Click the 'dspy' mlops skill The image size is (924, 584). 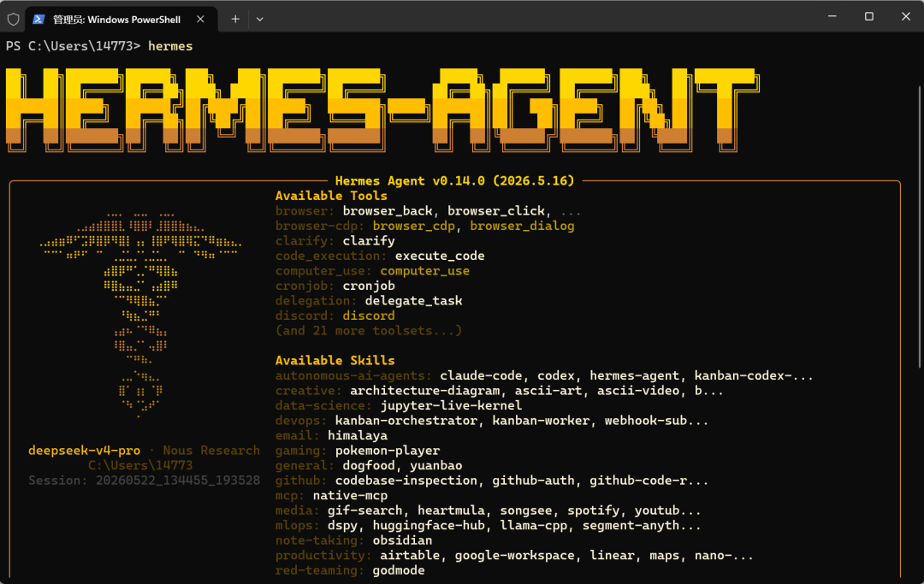click(x=342, y=526)
